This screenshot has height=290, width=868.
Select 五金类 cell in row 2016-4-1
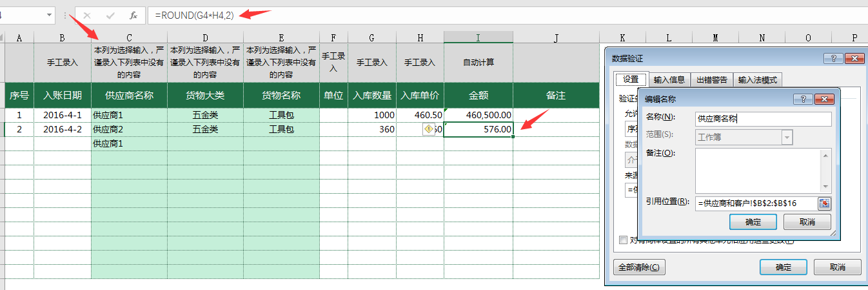click(205, 115)
